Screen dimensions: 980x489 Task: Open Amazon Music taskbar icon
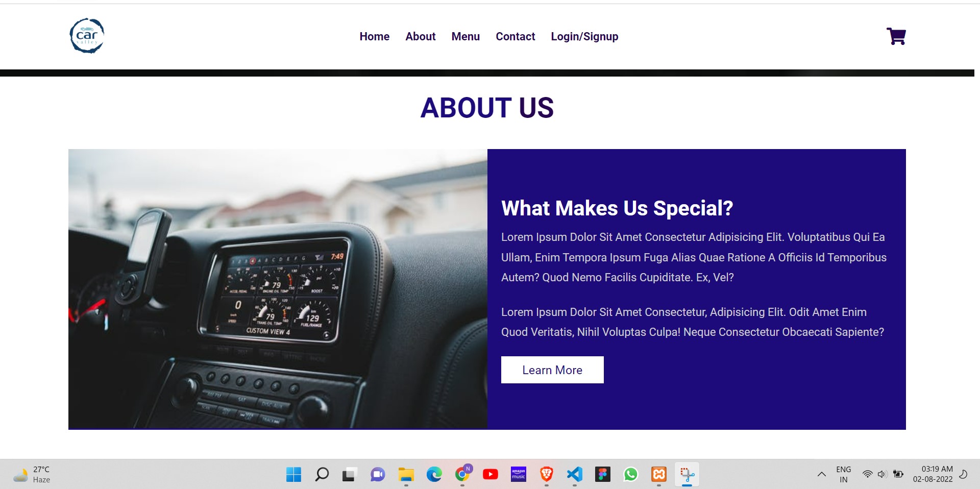(518, 475)
